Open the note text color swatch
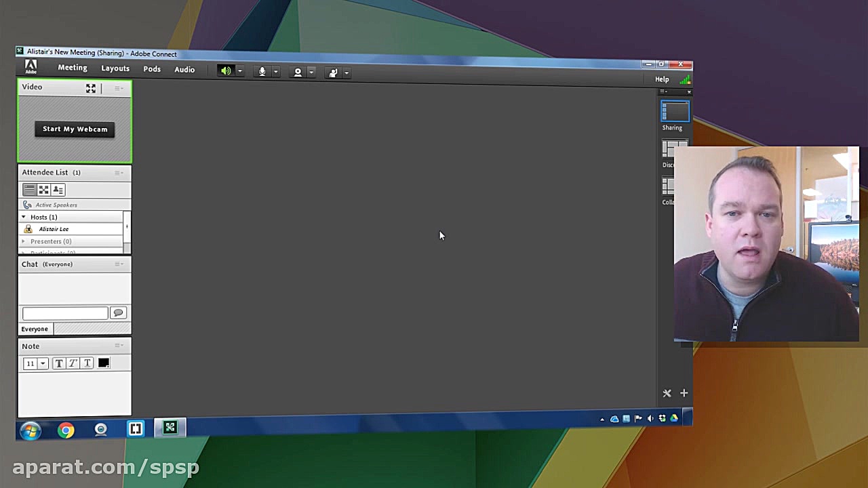 point(103,363)
